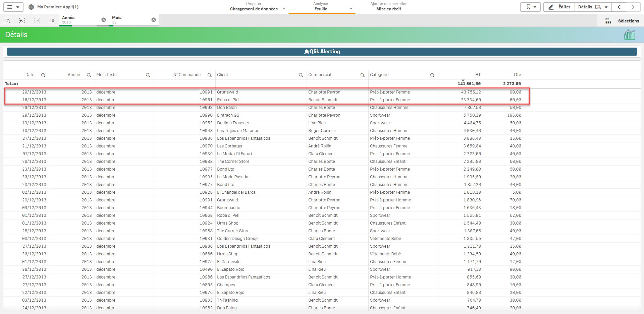Screen dimensions: 644x314
Task: Remove the Mois 12 selection
Action: (154, 20)
